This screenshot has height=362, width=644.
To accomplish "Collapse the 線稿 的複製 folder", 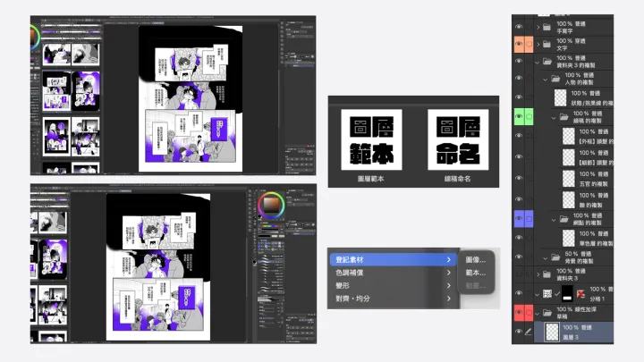I will (x=554, y=118).
